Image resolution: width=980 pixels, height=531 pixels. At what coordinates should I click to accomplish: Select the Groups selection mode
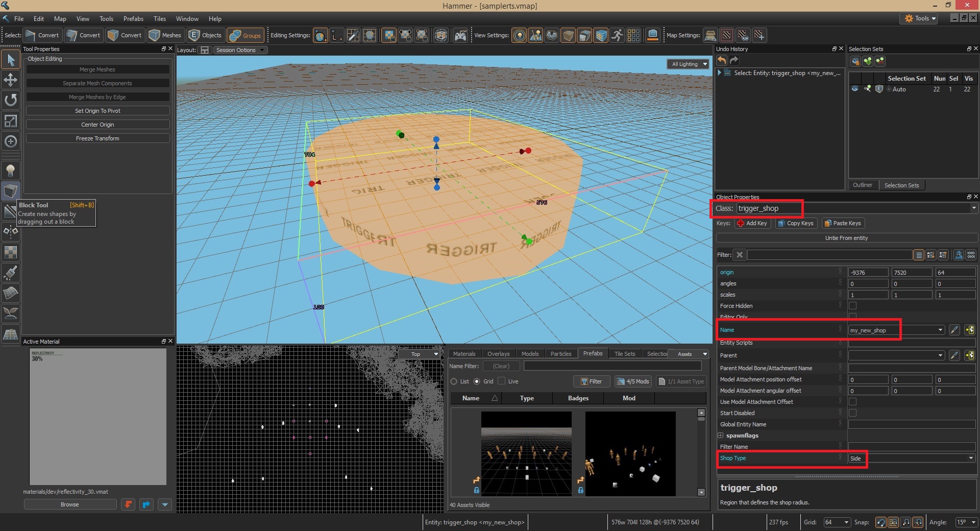click(246, 35)
